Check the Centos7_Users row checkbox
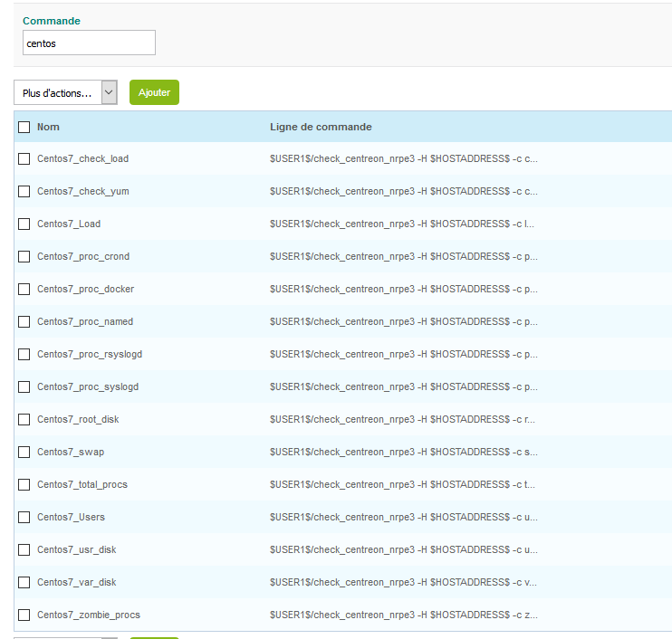 [24, 517]
